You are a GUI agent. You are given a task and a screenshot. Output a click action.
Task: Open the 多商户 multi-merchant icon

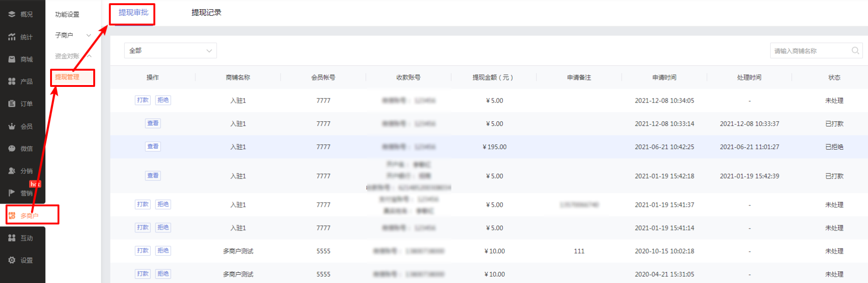(x=12, y=215)
